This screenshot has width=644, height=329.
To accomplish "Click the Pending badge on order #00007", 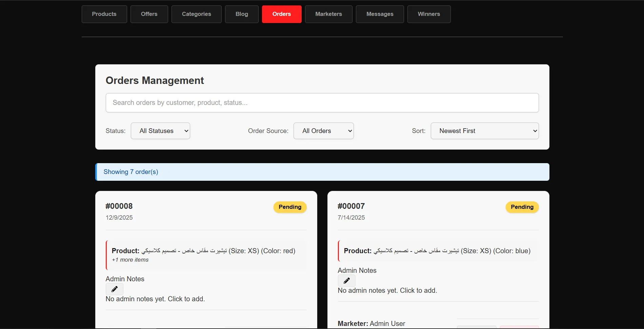I will point(522,207).
